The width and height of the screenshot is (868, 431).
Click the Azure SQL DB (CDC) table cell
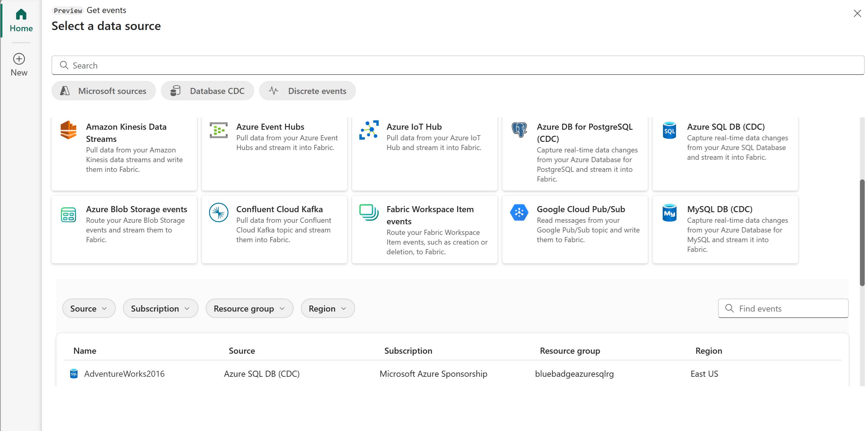(x=262, y=374)
